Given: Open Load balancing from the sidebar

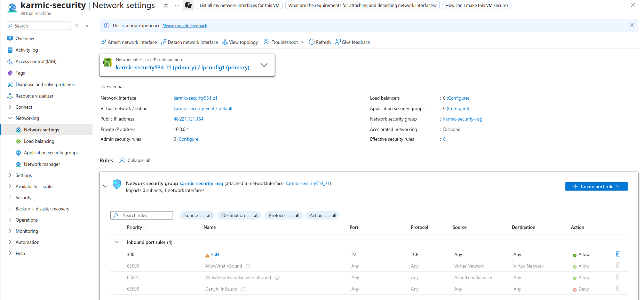Looking at the screenshot, I should [x=39, y=141].
